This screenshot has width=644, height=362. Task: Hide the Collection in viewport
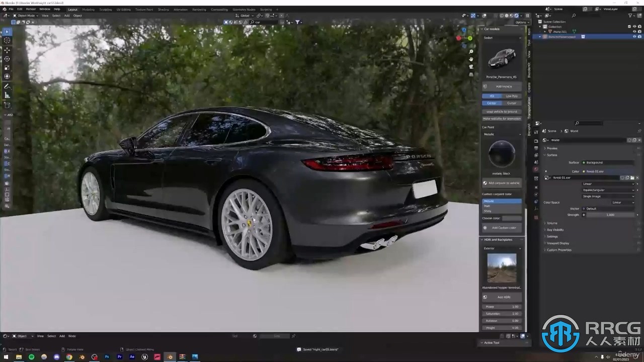coord(634,27)
